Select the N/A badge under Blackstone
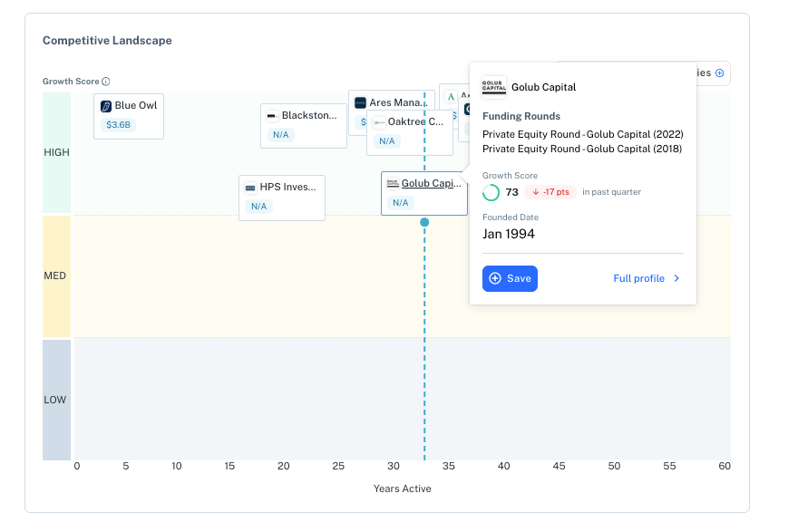 click(281, 135)
